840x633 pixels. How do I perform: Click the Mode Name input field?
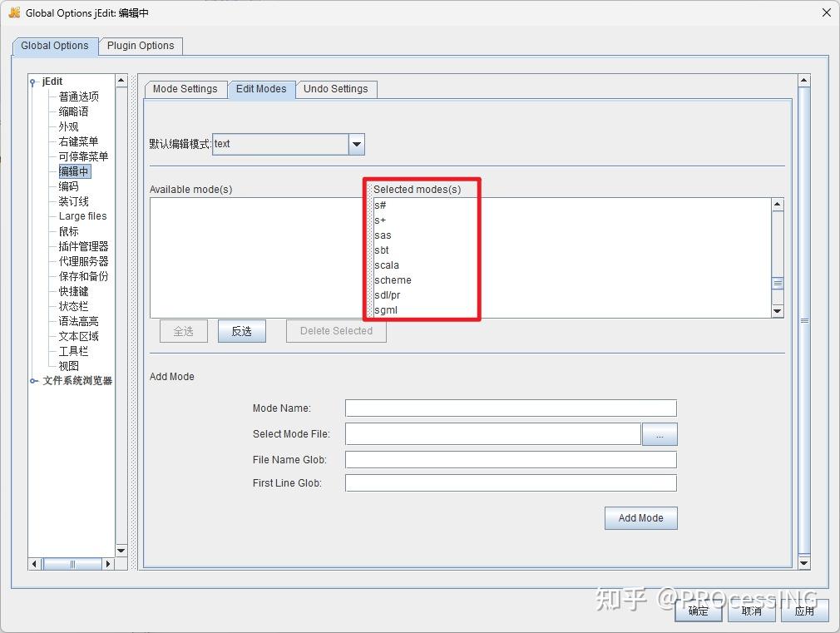tap(510, 408)
